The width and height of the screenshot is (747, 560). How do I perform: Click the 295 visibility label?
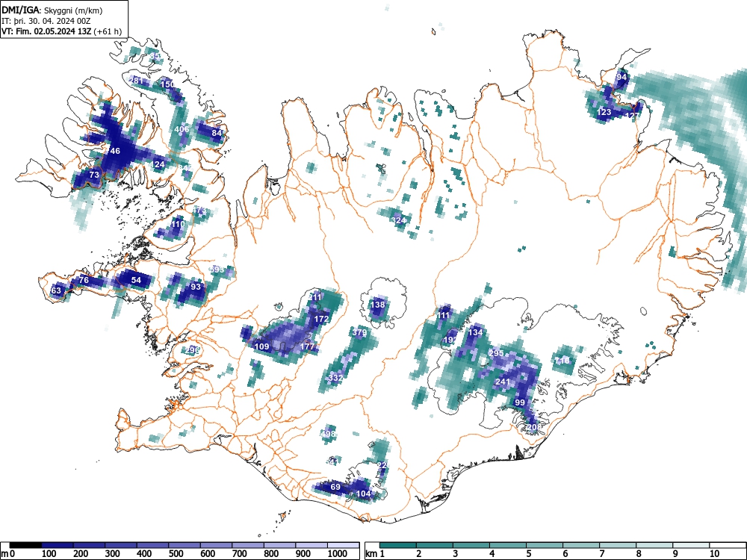coord(496,353)
